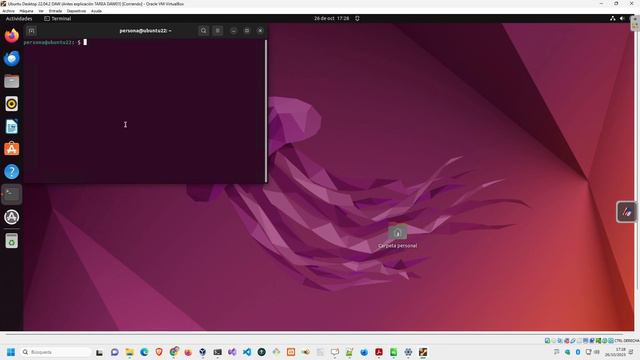The width and height of the screenshot is (640, 360).
Task: Close the VirtualBox window
Action: click(631, 4)
